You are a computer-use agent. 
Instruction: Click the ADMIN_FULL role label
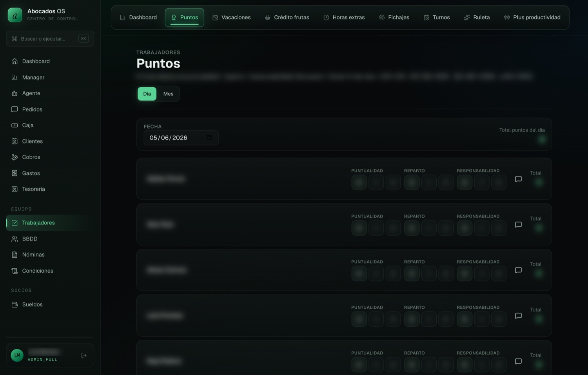point(42,360)
